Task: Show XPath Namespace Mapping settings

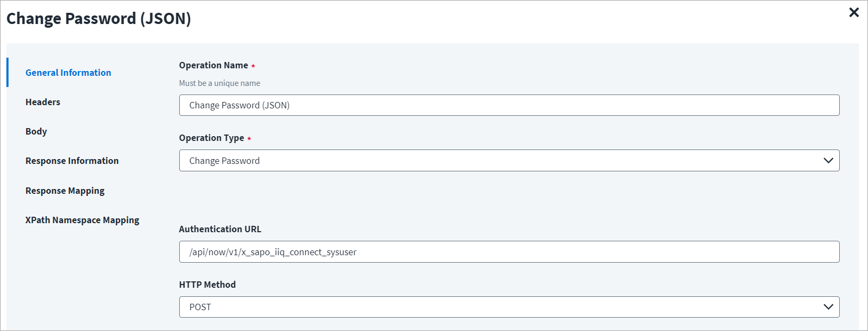Action: coord(82,220)
